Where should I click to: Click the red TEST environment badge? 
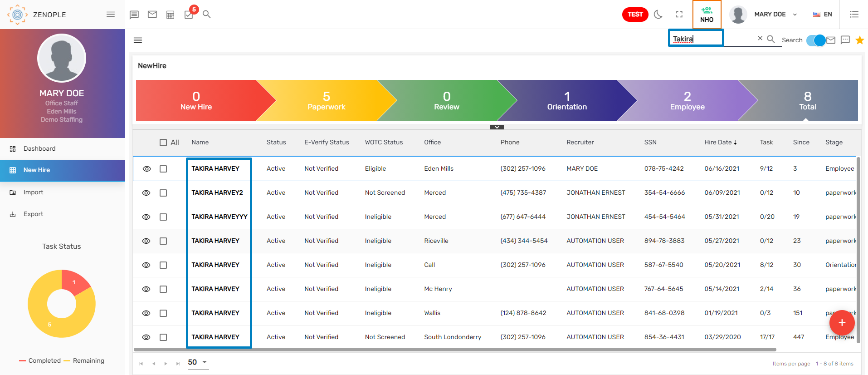(635, 15)
